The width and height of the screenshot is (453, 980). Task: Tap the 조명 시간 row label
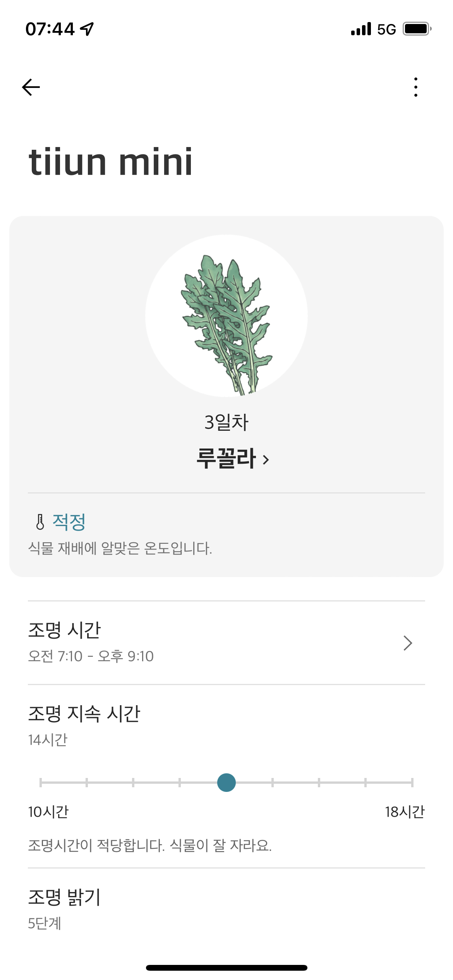tap(64, 630)
